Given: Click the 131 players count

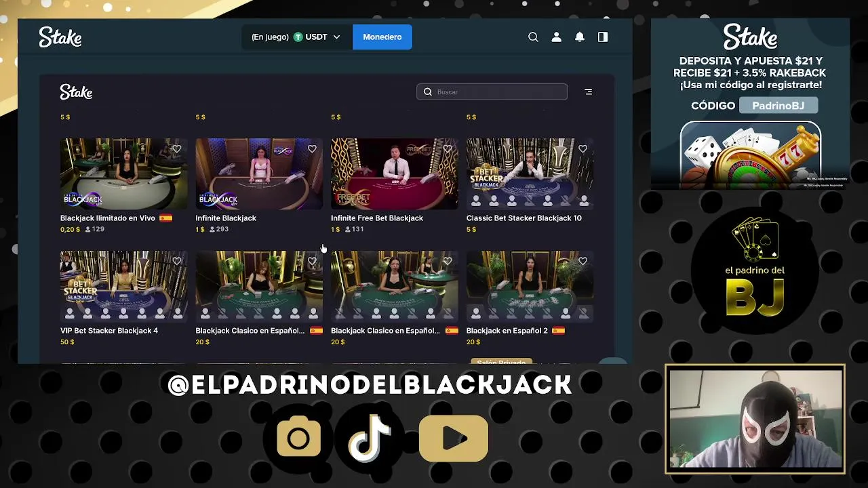Looking at the screenshot, I should coord(354,229).
